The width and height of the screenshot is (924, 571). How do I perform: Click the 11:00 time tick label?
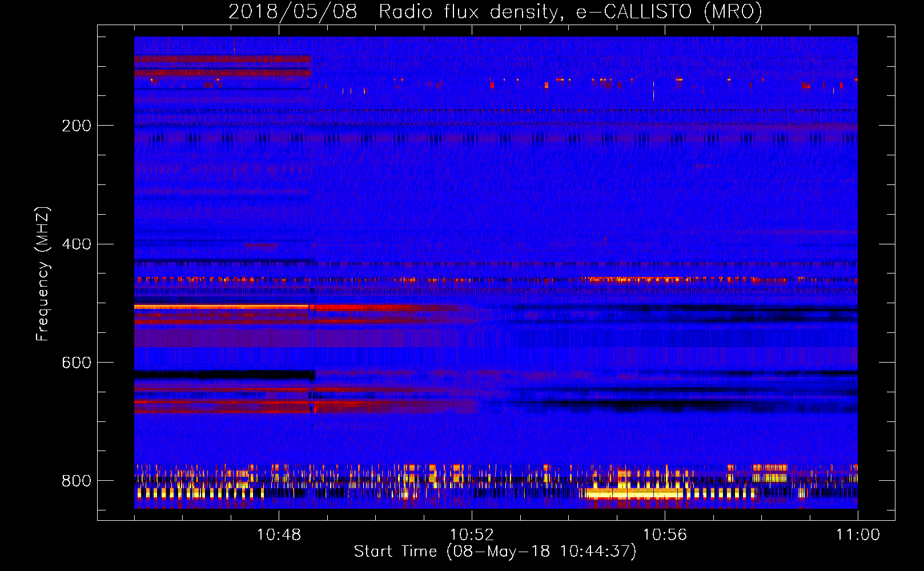[858, 535]
